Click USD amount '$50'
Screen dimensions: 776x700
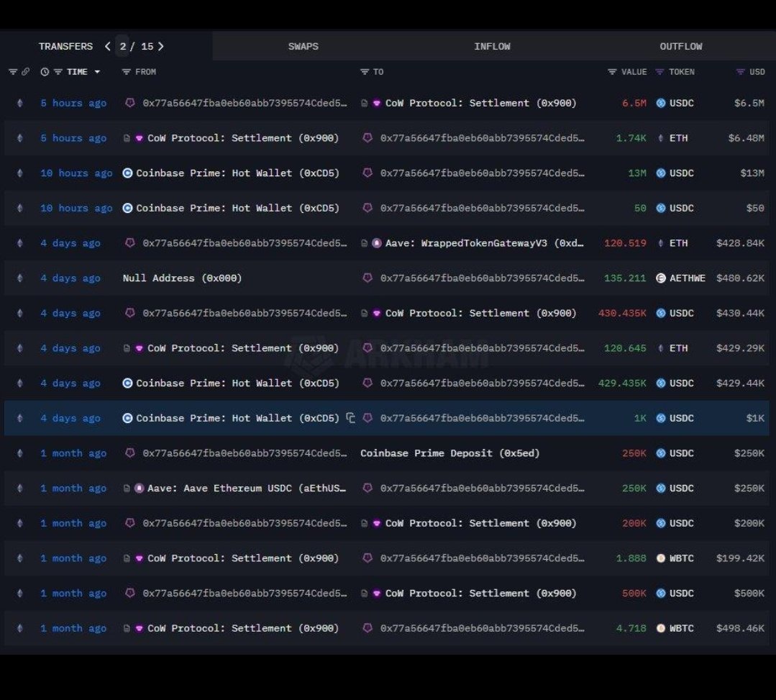pyautogui.click(x=755, y=208)
